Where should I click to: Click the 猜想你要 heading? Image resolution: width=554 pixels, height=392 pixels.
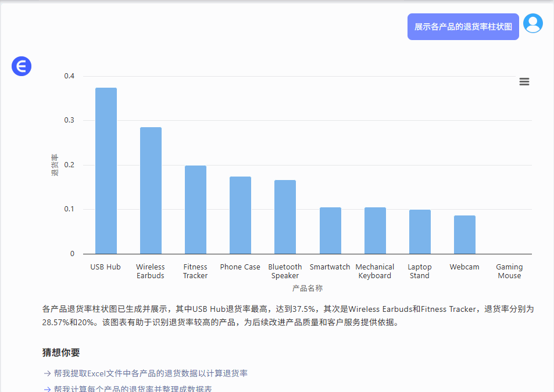click(x=61, y=352)
